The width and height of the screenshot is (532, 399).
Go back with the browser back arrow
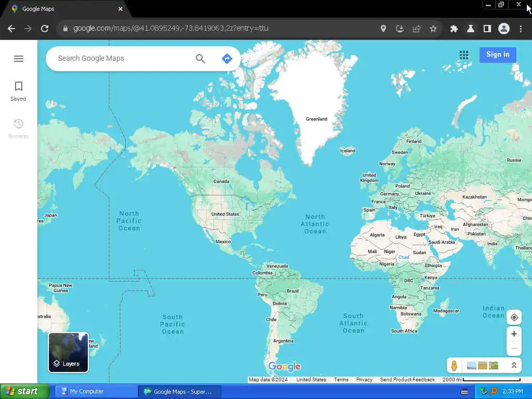click(x=11, y=29)
